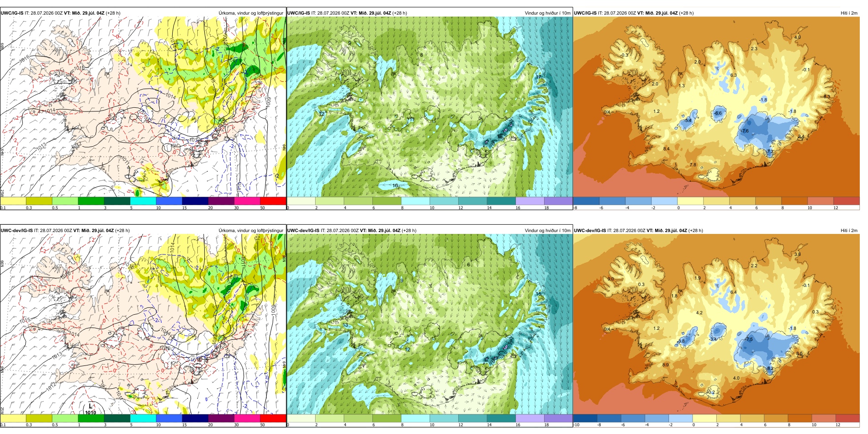Select the -7.5 temperature value on UWC-dev map
Screen dimensions: 868x434
point(748,339)
